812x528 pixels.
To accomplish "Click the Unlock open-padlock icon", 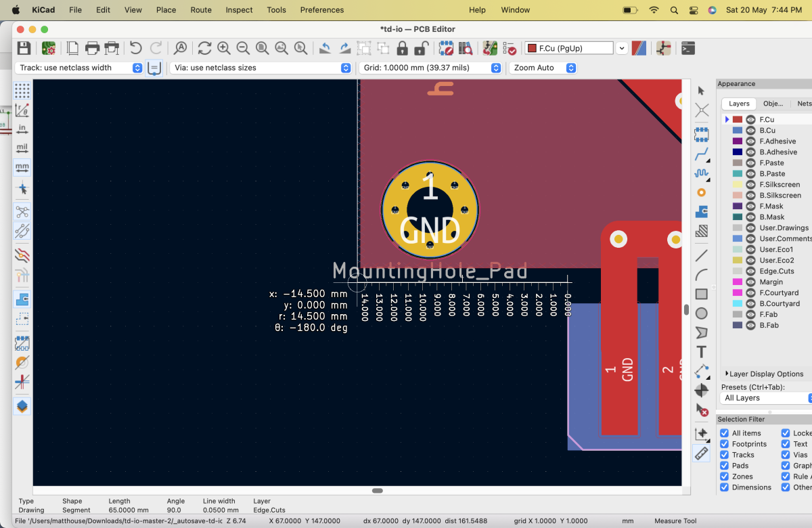I will click(421, 48).
